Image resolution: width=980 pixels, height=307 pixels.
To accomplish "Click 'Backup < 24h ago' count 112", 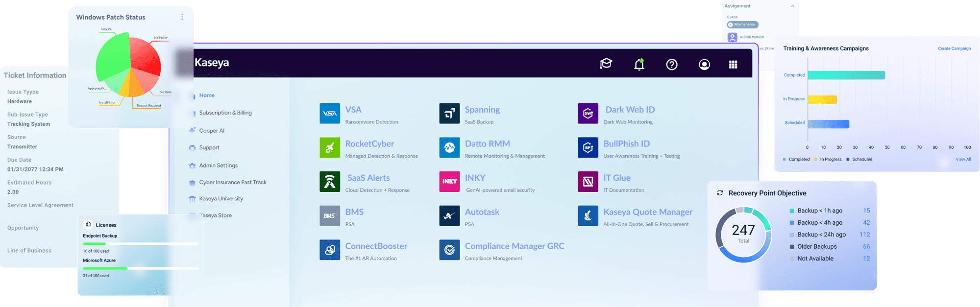I will (x=865, y=235).
